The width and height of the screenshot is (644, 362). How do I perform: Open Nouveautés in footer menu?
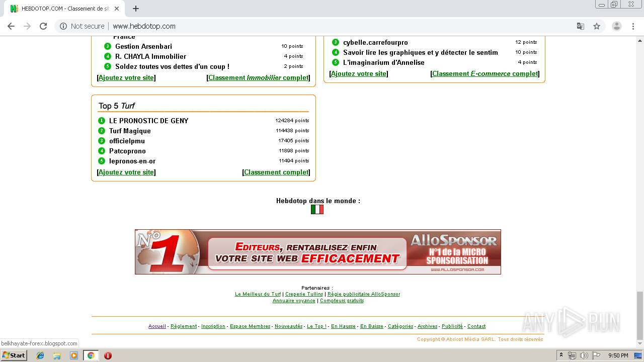[x=288, y=326]
